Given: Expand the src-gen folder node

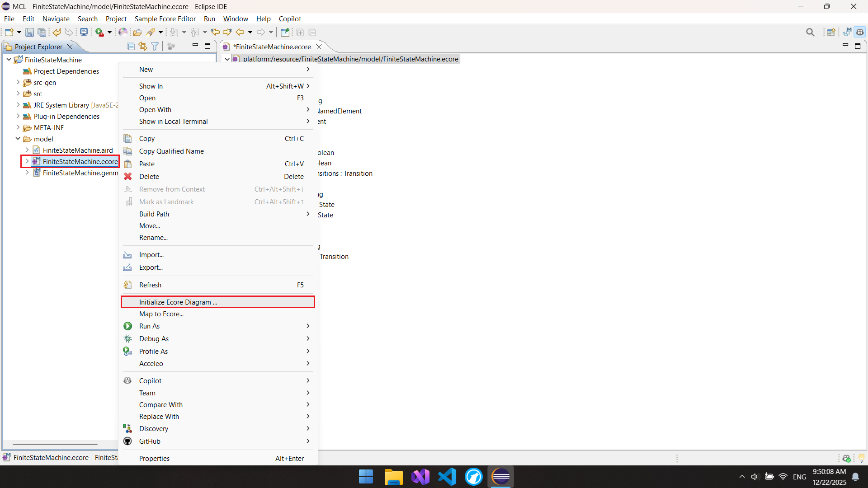Looking at the screenshot, I should pos(18,82).
